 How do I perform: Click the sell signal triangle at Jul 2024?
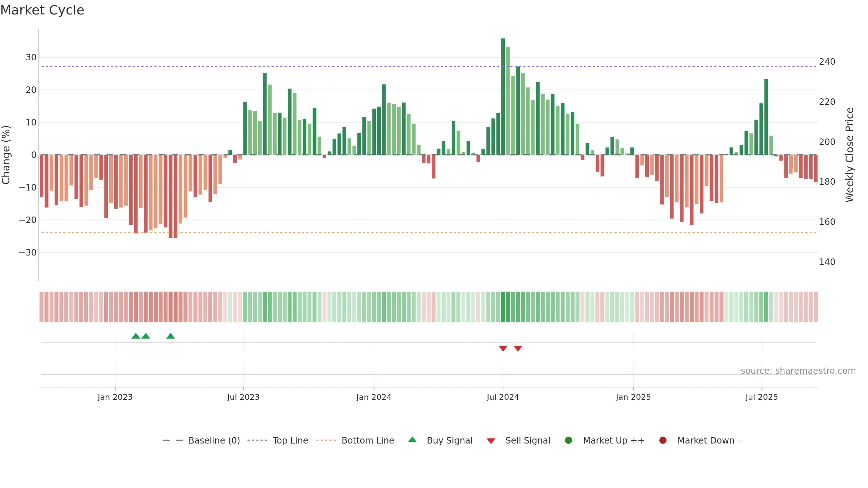coord(503,348)
